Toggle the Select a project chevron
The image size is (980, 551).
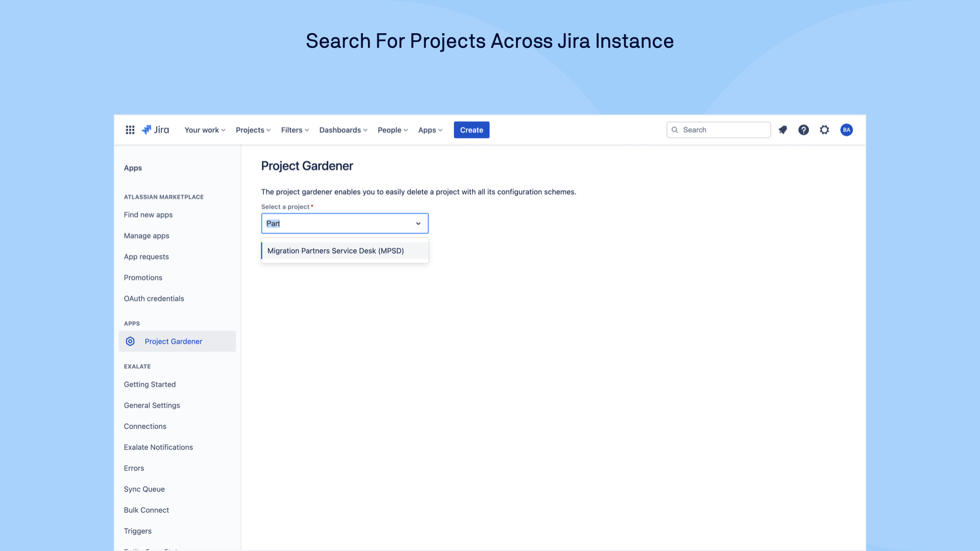click(x=418, y=223)
